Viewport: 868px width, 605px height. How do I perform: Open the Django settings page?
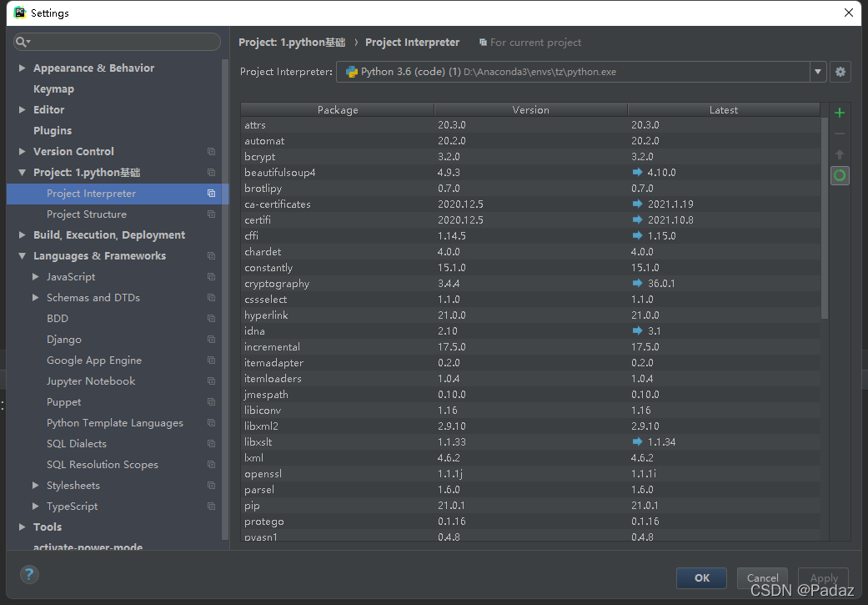[64, 339]
